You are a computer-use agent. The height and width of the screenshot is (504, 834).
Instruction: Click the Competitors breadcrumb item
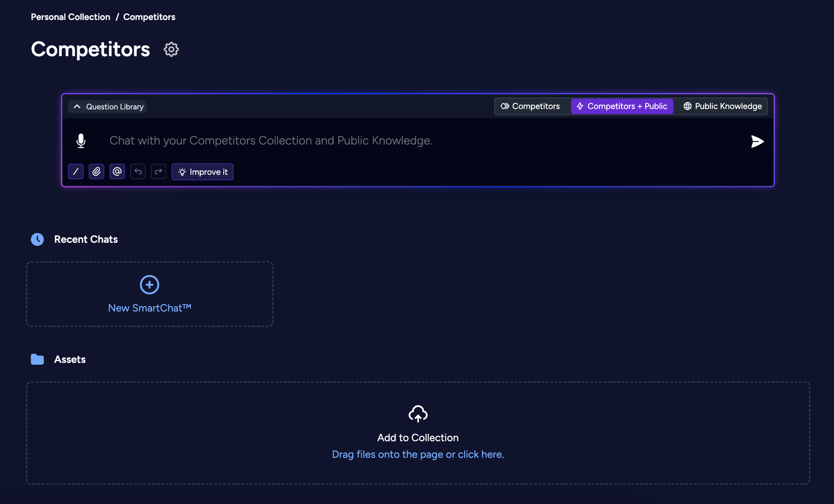pos(149,17)
